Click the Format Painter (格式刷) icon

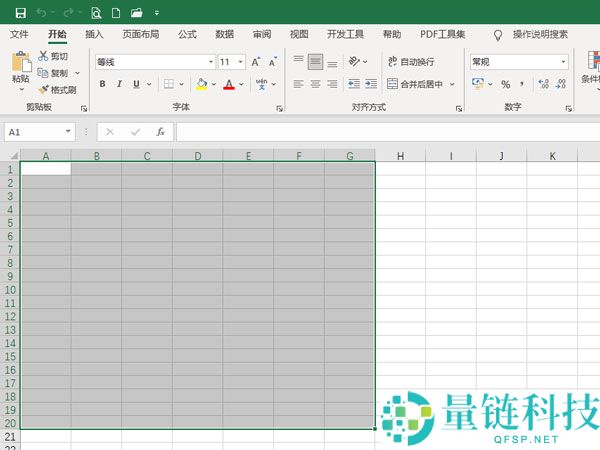(x=56, y=90)
